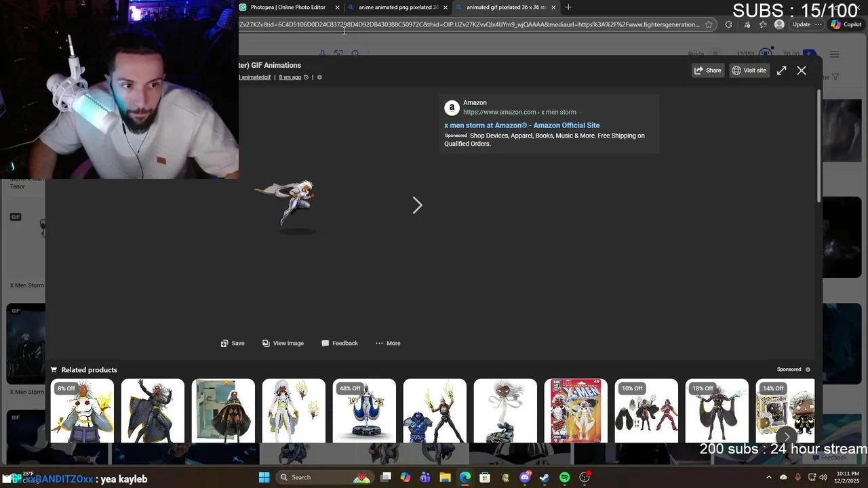Close the image detail viewer
The width and height of the screenshot is (868, 488).
click(x=802, y=70)
